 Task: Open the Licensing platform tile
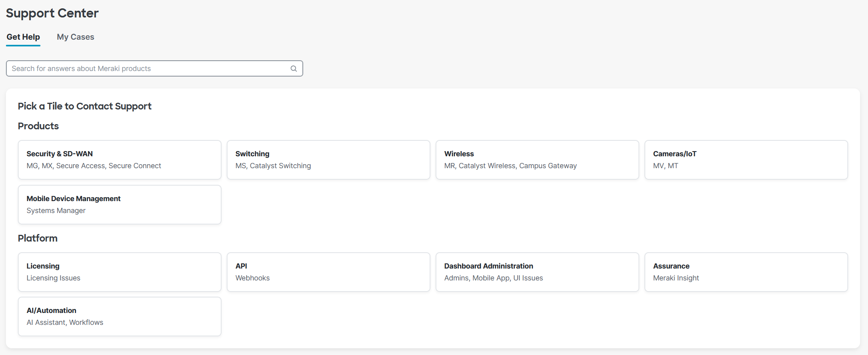click(x=119, y=272)
